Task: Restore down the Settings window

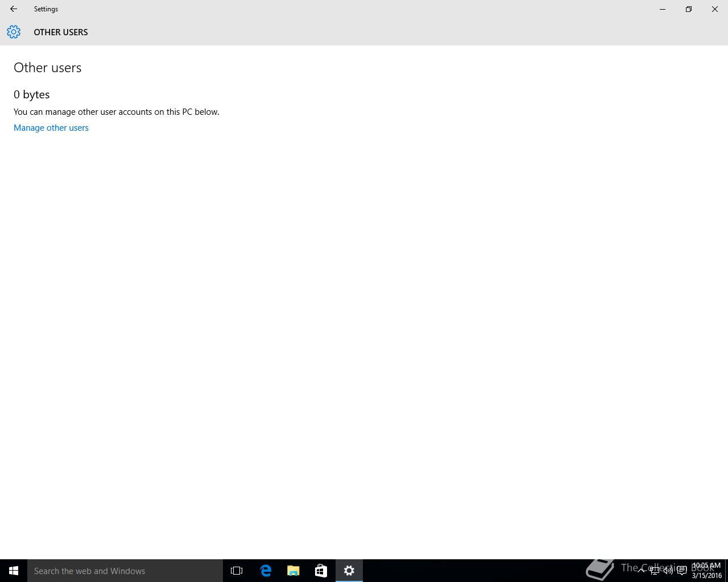Action: tap(689, 9)
